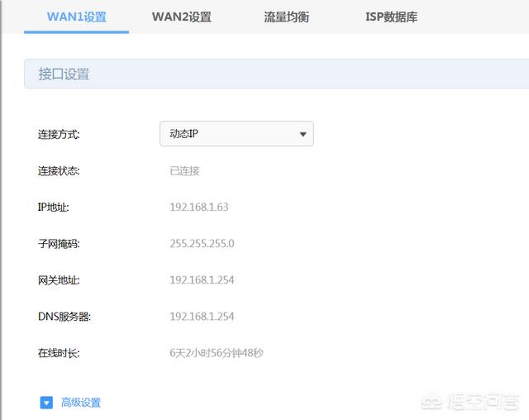
Task: Click the 子网掩码 field label
Action: point(59,244)
